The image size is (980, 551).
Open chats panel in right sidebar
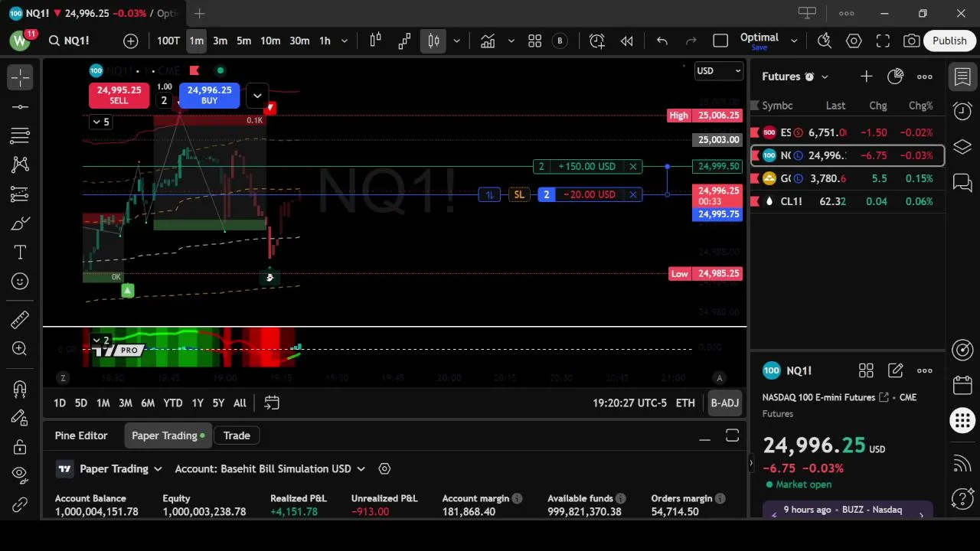pyautogui.click(x=962, y=182)
